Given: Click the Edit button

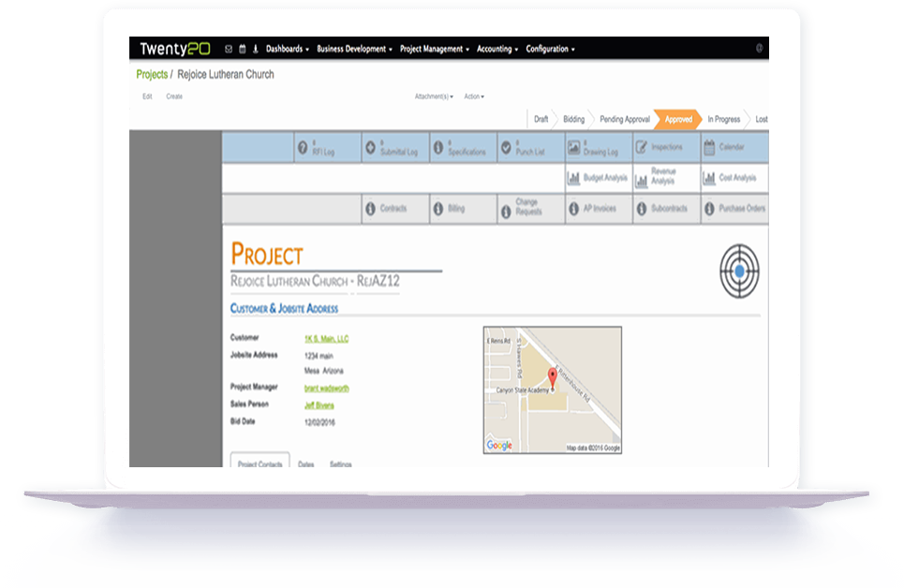Looking at the screenshot, I should (x=147, y=96).
